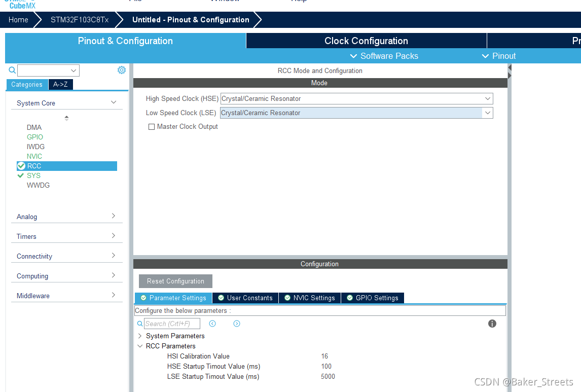This screenshot has width=581, height=392.
Task: Click the STM32 CubeMX logo
Action: tap(21, 5)
